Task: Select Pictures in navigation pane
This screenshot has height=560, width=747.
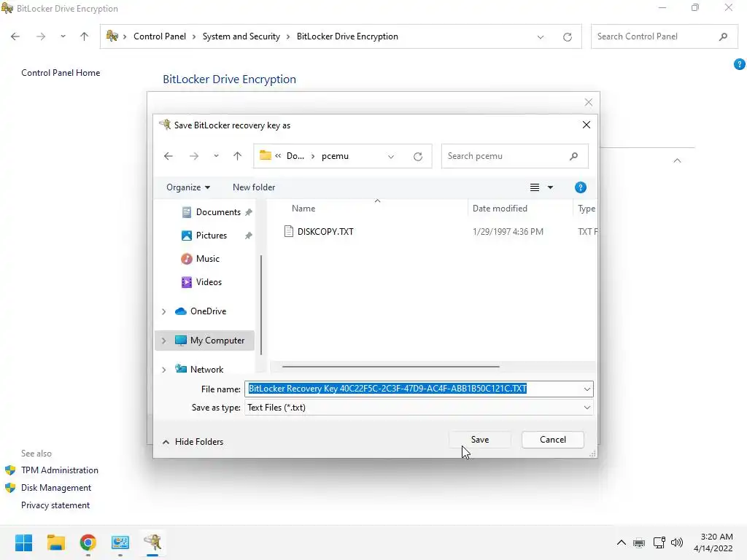Action: click(x=211, y=236)
